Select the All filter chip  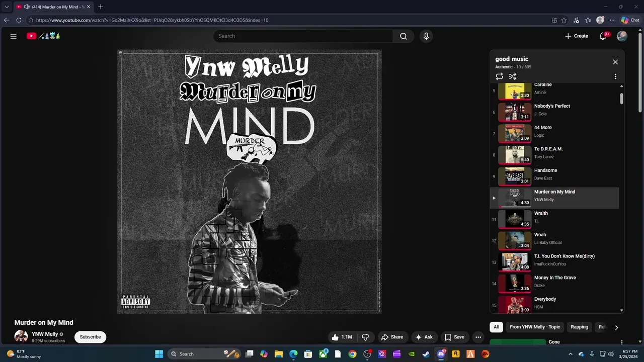click(496, 327)
